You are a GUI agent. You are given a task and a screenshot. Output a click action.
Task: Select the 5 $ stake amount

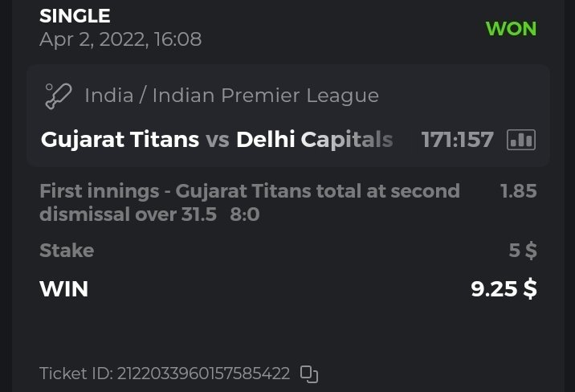click(x=523, y=251)
